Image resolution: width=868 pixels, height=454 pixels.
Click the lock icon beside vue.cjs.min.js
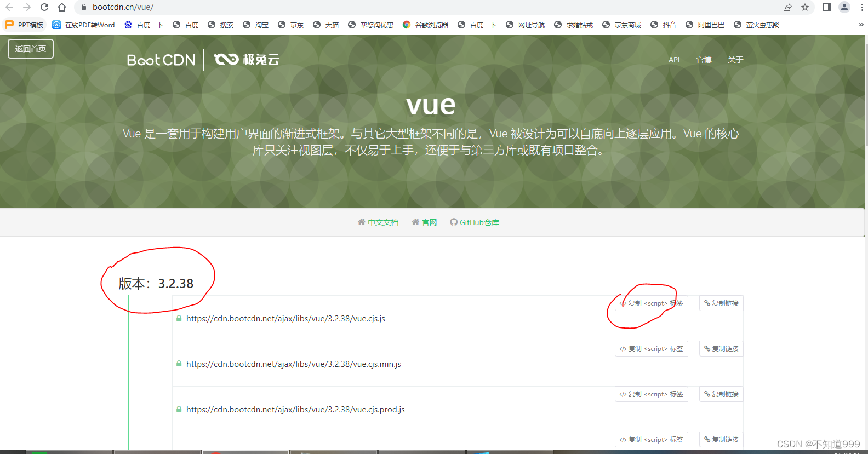(179, 364)
